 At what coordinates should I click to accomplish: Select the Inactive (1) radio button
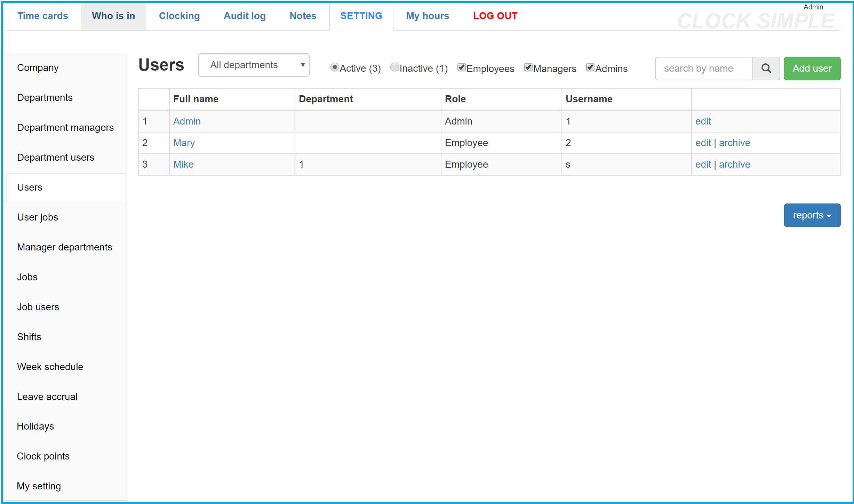tap(394, 67)
